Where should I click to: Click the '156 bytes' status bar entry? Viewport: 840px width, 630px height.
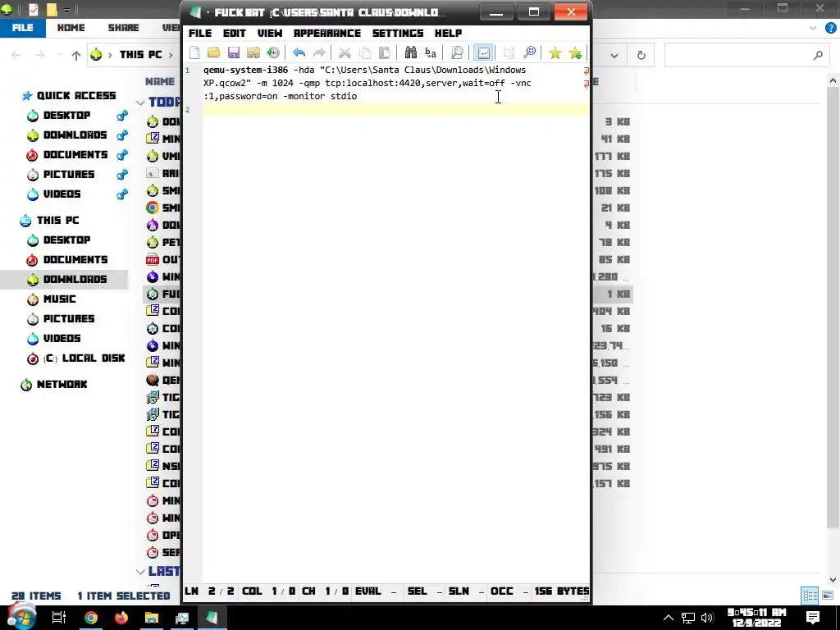click(x=561, y=591)
